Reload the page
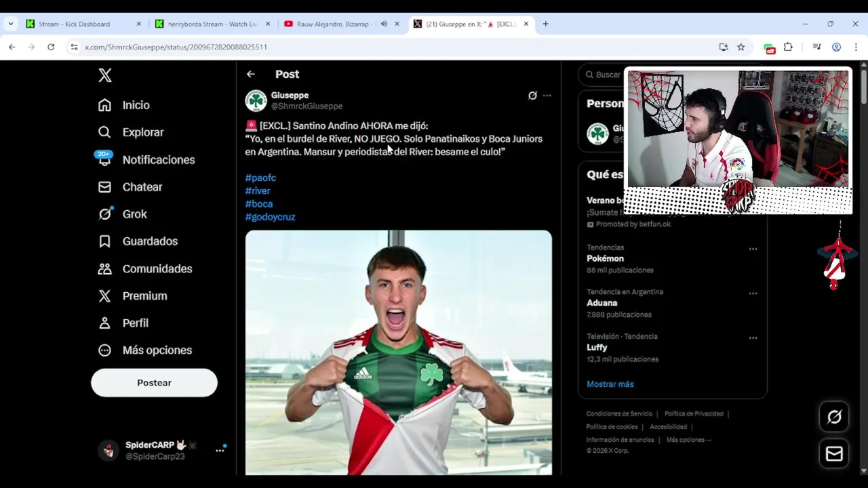The height and width of the screenshot is (488, 868). [51, 47]
